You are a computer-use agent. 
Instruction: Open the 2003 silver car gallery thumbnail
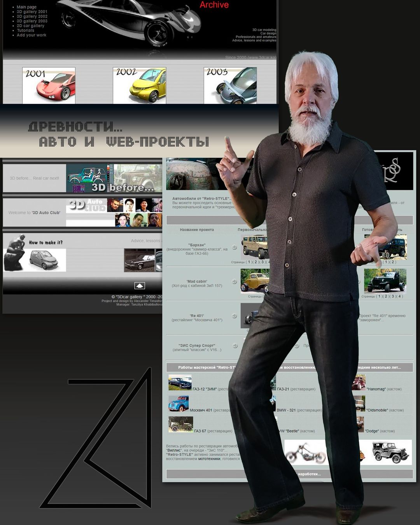(230, 86)
